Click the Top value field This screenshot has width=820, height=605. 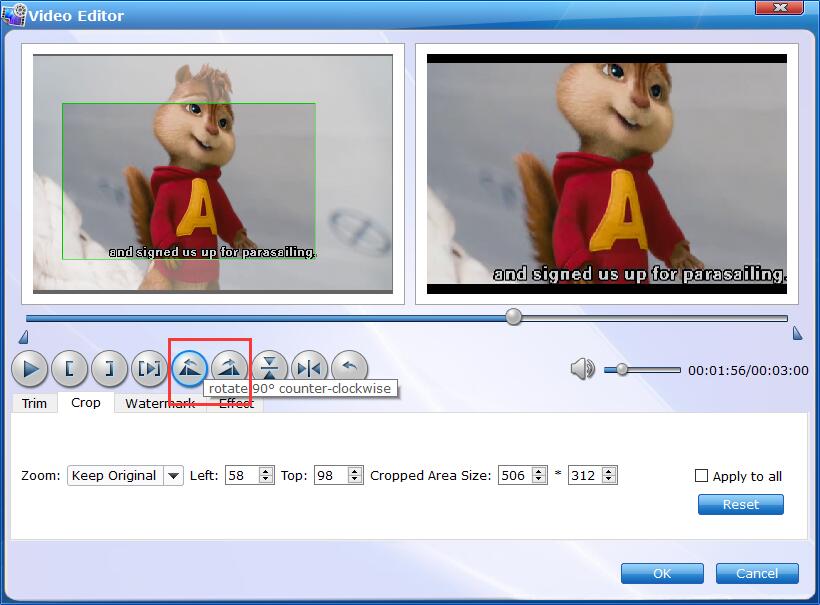point(331,475)
